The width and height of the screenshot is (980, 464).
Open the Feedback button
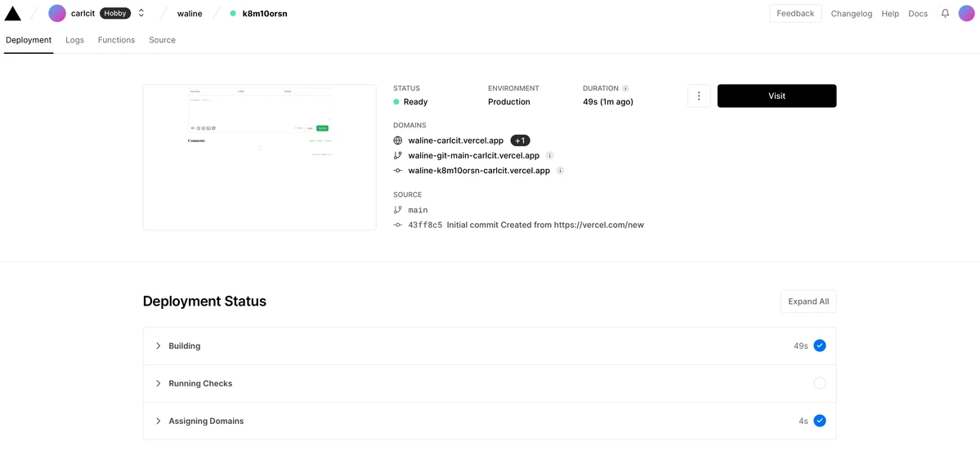pyautogui.click(x=795, y=13)
